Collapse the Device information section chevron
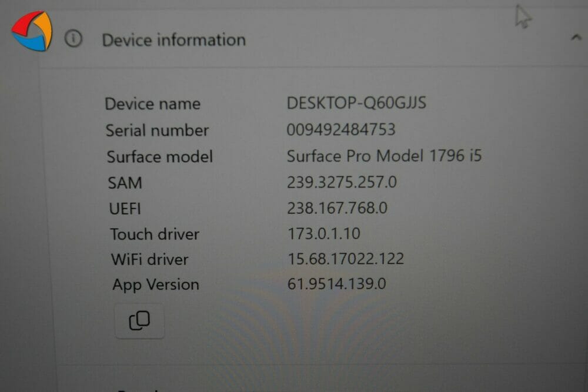The width and height of the screenshot is (588, 392). tap(576, 38)
